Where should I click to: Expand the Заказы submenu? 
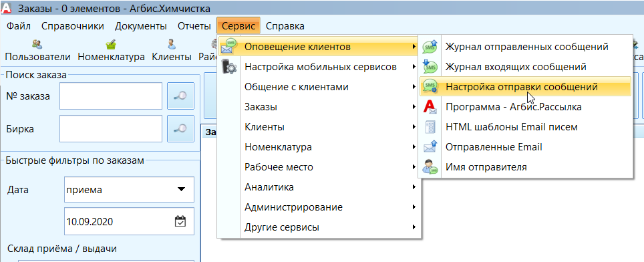point(319,107)
